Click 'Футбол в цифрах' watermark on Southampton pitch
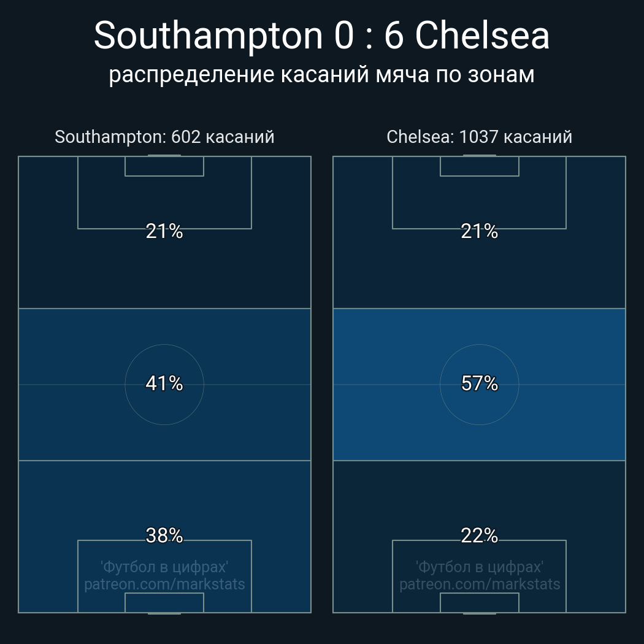The image size is (644, 644). click(x=164, y=566)
